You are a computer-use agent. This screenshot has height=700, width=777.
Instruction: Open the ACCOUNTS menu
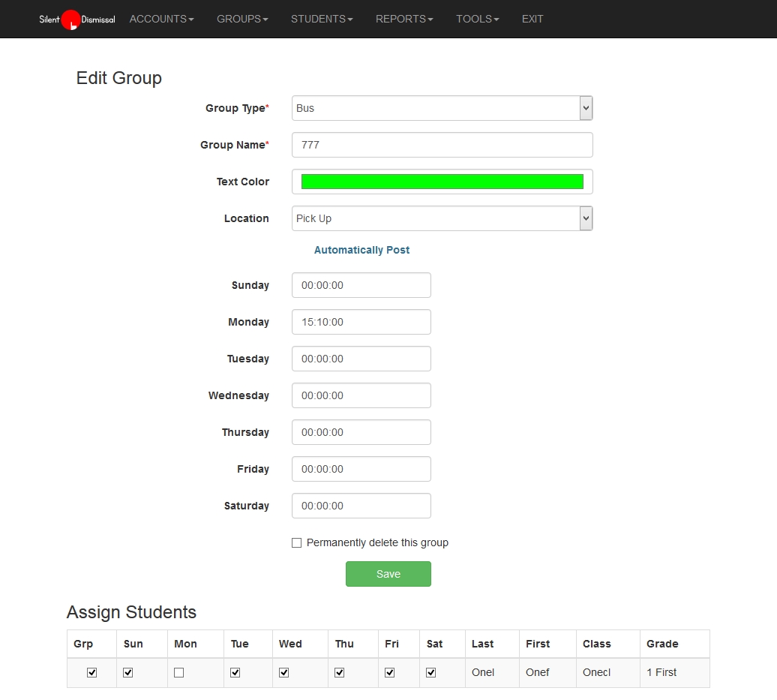pyautogui.click(x=161, y=19)
